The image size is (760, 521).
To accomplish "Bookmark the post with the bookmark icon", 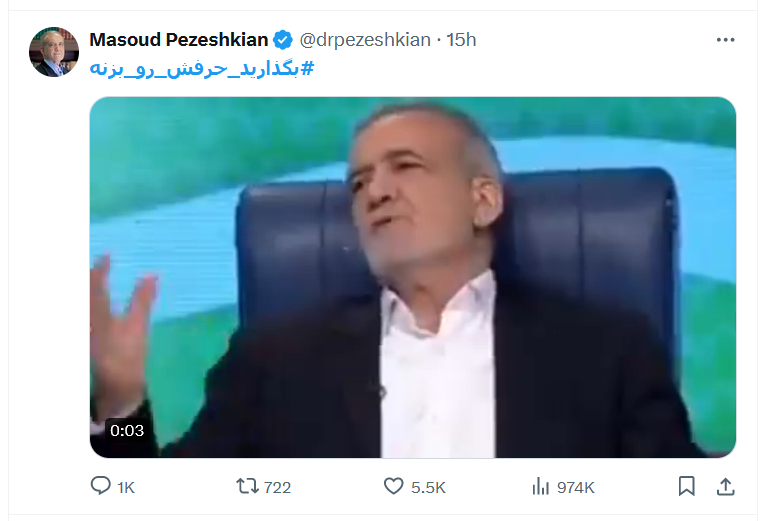I will 686,486.
